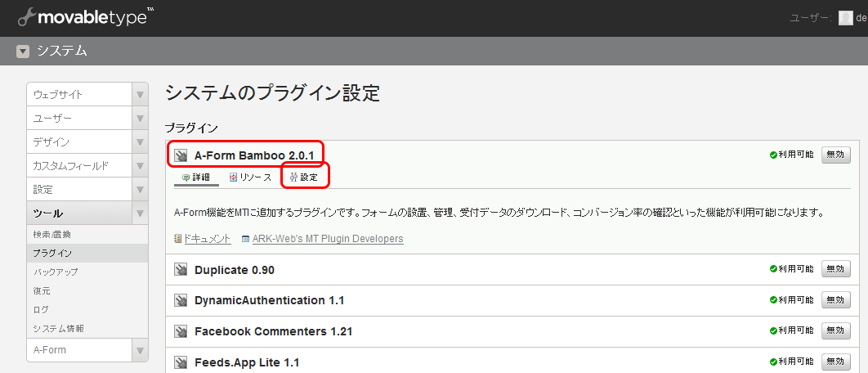Click the システムのプラグイン設定 page heading
868x373 pixels.
(x=272, y=93)
